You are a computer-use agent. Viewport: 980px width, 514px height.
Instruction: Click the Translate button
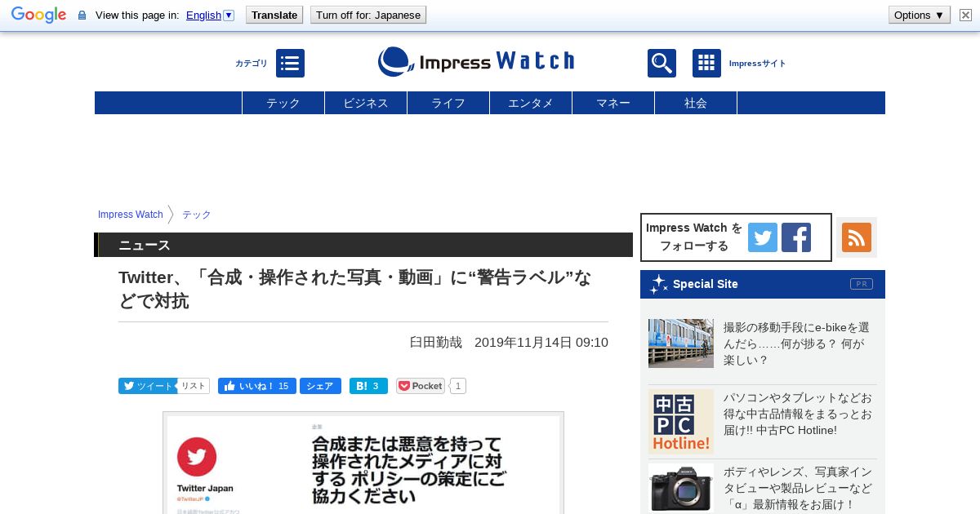[x=274, y=15]
